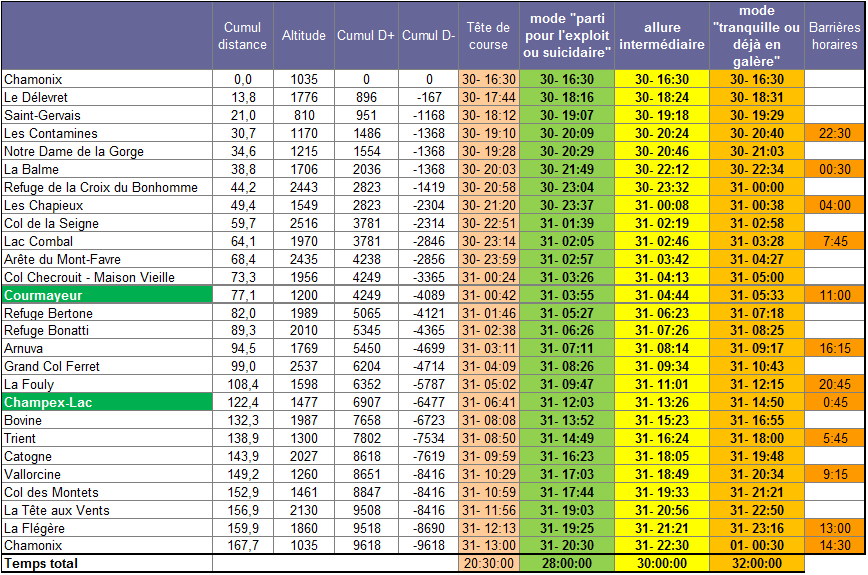Viewport: 868px width, 575px height.
Task: Click the '22:30' barrier for Les Contamines
Action: click(834, 133)
